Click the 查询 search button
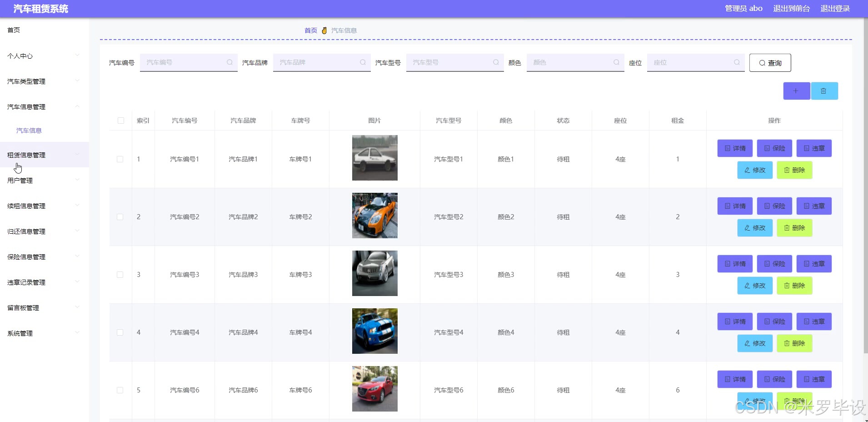 (770, 63)
